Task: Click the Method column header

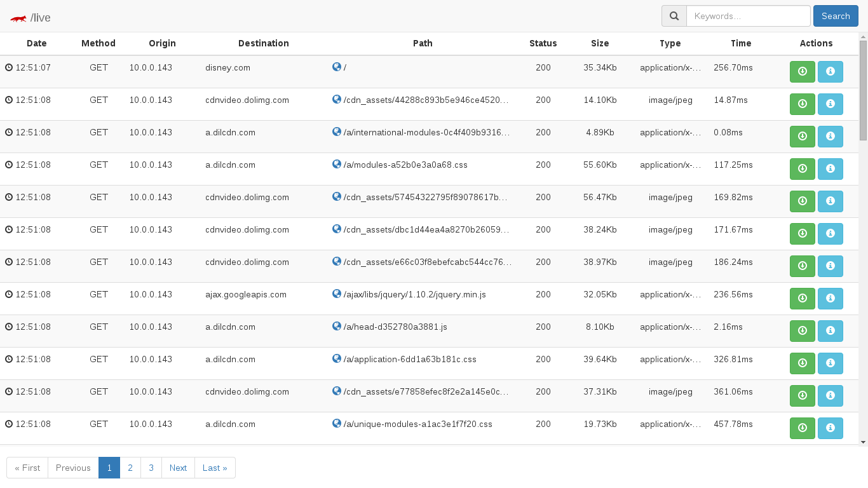Action: (98, 43)
